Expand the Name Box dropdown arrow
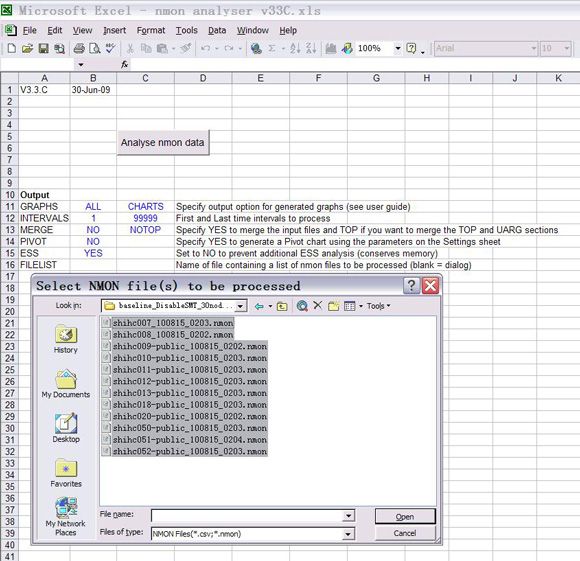This screenshot has height=561, width=580. (x=81, y=65)
